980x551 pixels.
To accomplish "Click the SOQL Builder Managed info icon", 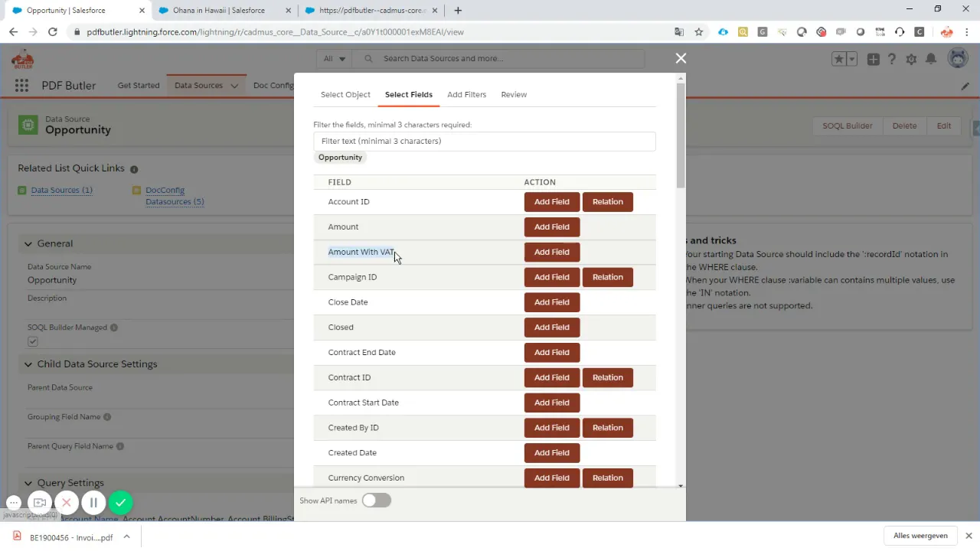I will tap(114, 328).
